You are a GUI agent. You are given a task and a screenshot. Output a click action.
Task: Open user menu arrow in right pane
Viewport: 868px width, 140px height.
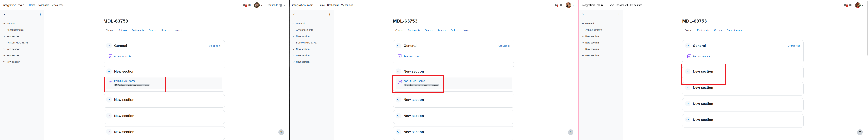[863, 5]
